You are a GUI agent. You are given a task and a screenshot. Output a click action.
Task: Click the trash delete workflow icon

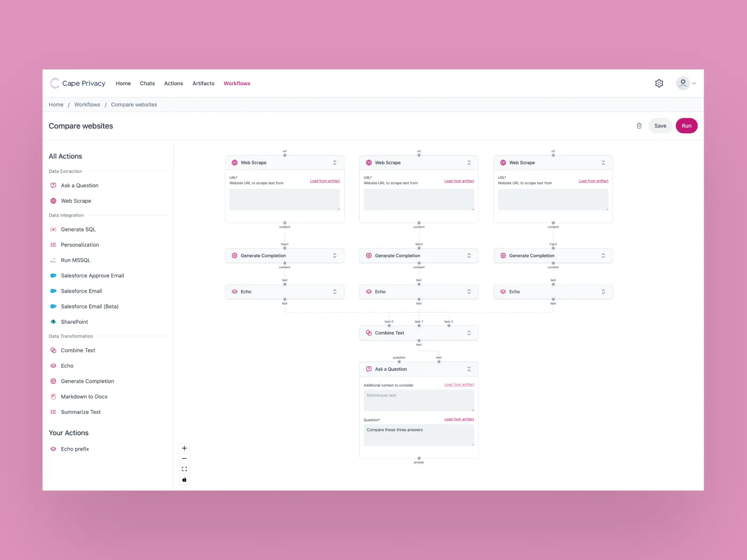639,126
